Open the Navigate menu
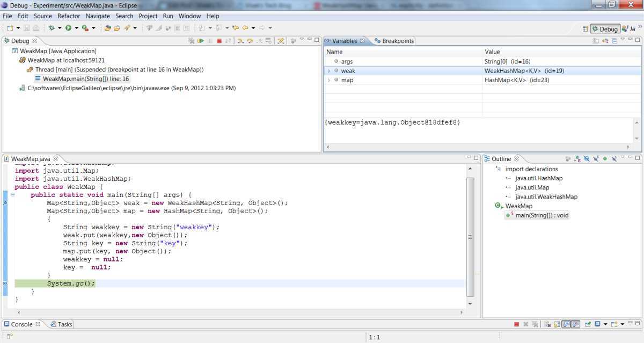The height and width of the screenshot is (343, 644). [x=98, y=16]
